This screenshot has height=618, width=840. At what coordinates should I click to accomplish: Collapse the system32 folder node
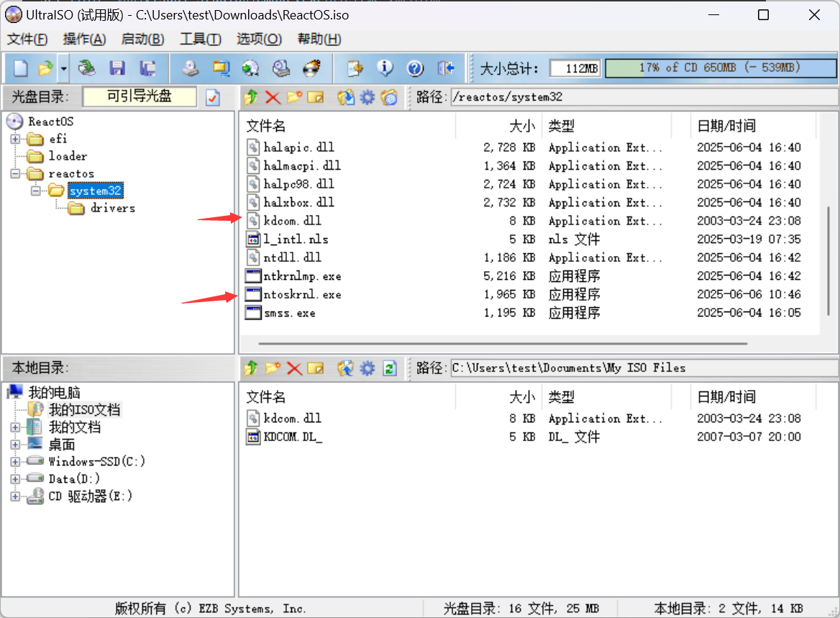(35, 191)
